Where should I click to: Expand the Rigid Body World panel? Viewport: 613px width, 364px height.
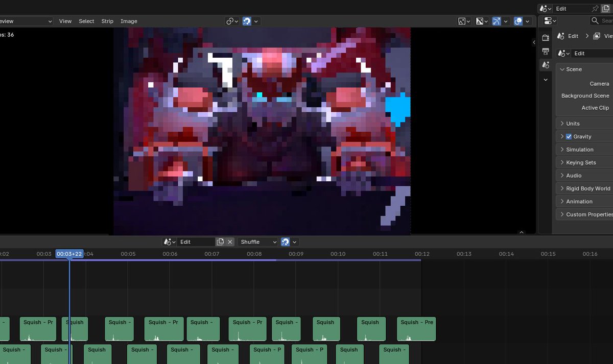(584, 188)
